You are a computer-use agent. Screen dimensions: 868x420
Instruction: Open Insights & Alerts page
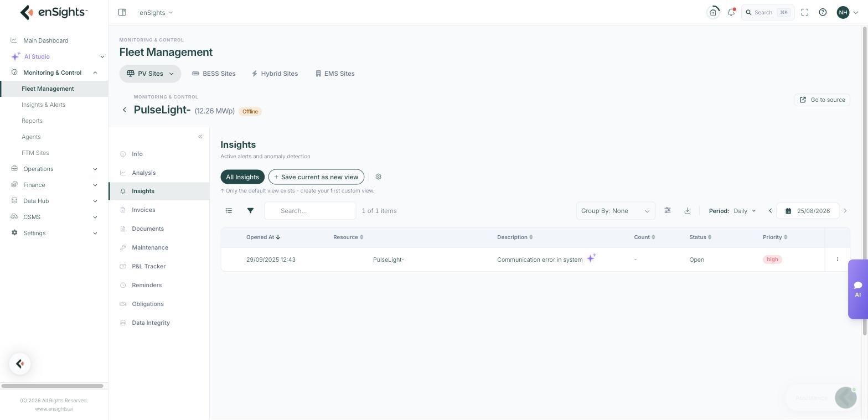(x=43, y=105)
